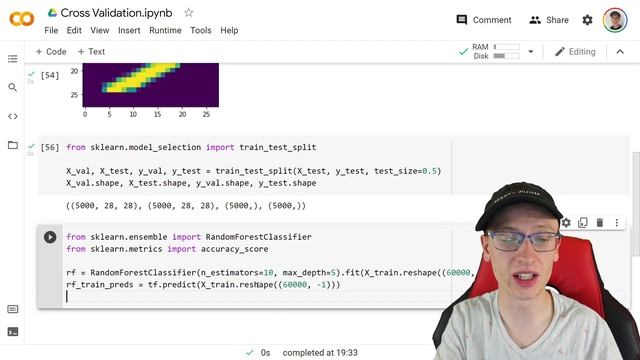
Task: Open the Help menu
Action: click(x=229, y=30)
